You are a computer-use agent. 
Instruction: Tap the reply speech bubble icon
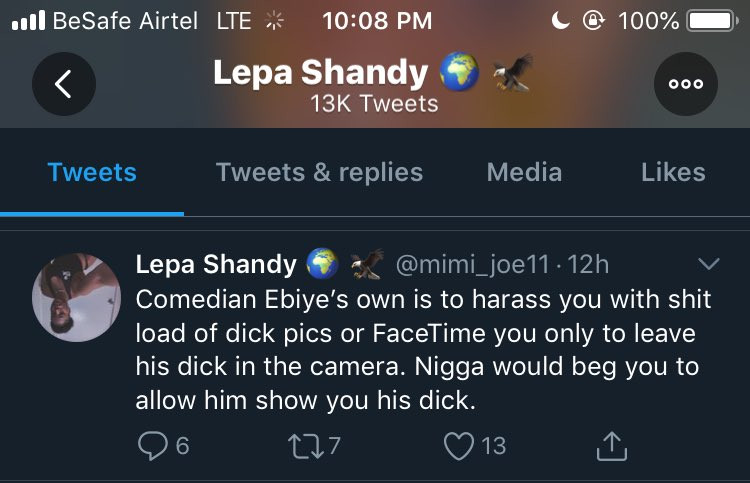point(150,446)
